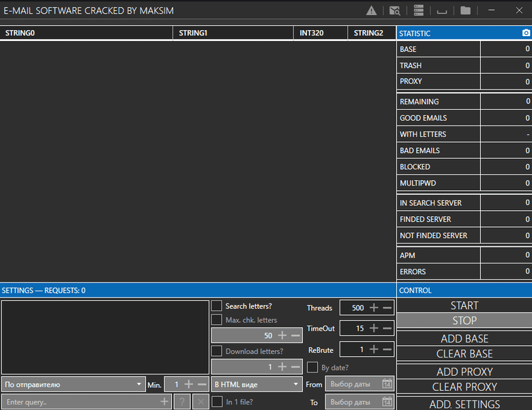Image resolution: width=532 pixels, height=410 pixels.
Task: Enable the Search letters? checkbox
Action: coord(217,306)
